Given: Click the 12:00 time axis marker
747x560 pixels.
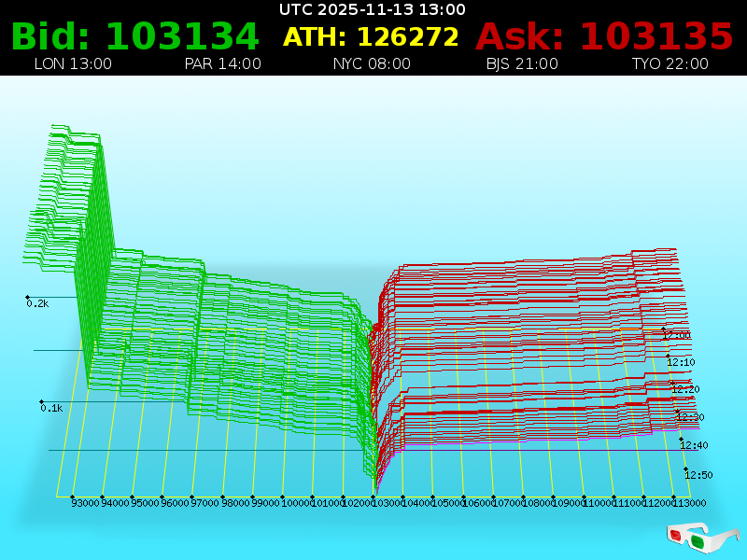Looking at the screenshot, I should [677, 335].
